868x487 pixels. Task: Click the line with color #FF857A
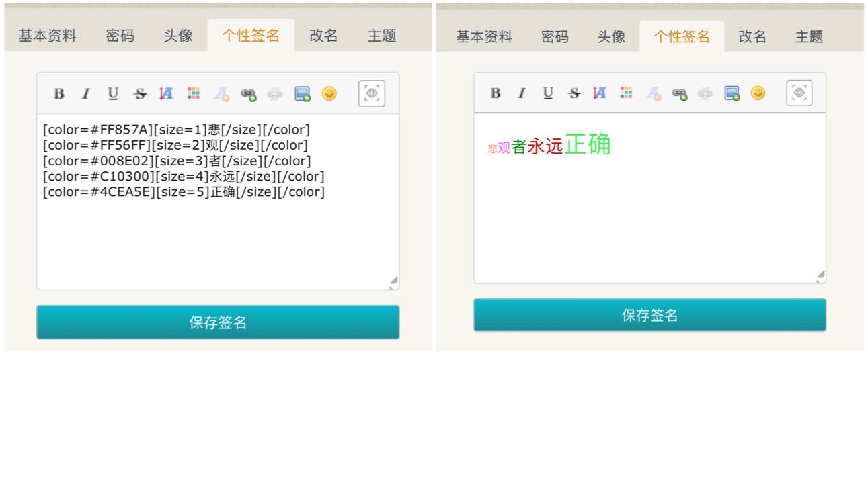point(177,130)
